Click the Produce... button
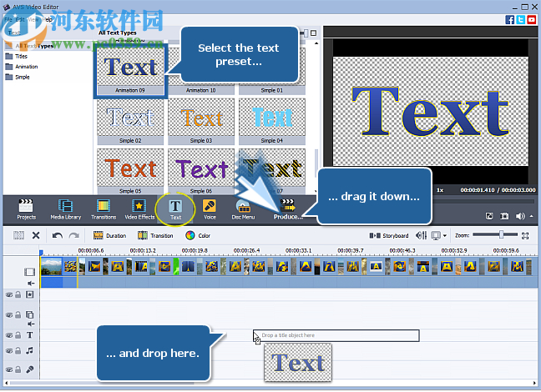Viewport: 541px width, 392px height. [x=288, y=209]
